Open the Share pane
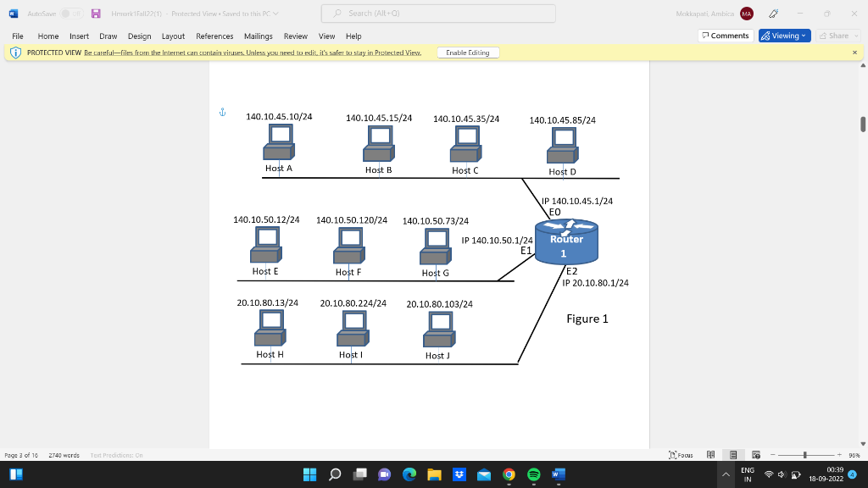Image resolution: width=868 pixels, height=488 pixels. 835,36
